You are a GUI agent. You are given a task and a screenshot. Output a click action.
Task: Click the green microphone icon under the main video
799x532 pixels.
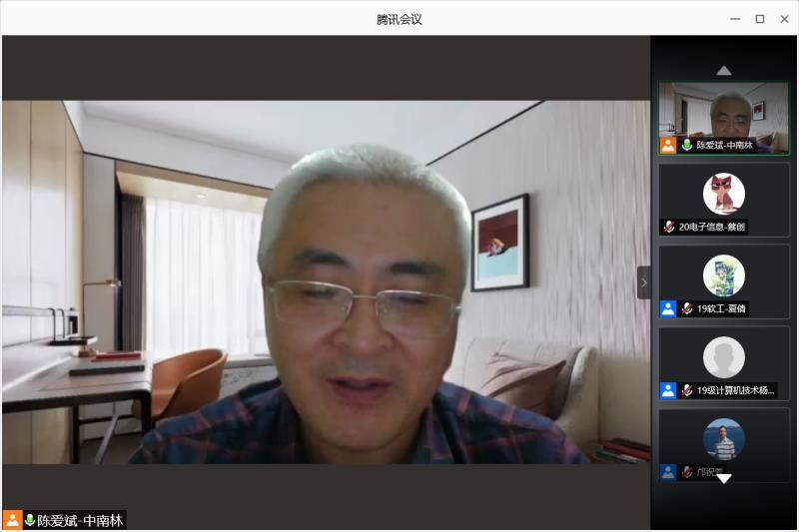(x=30, y=520)
